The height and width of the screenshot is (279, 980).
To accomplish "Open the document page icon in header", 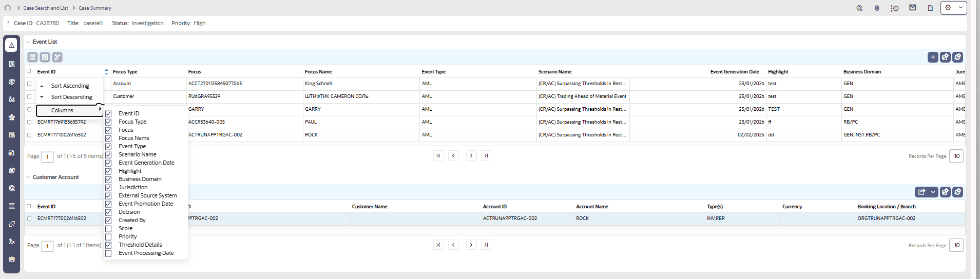I will [x=930, y=8].
